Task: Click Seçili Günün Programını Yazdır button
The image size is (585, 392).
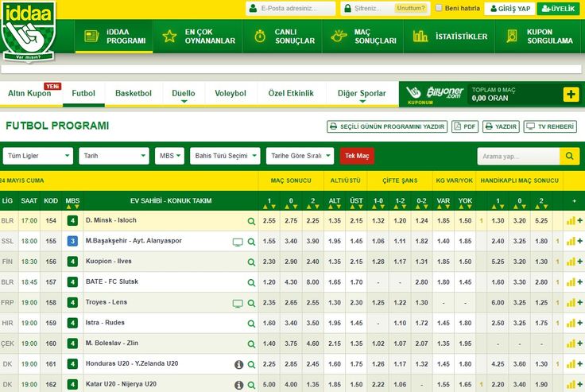Action: [x=387, y=126]
